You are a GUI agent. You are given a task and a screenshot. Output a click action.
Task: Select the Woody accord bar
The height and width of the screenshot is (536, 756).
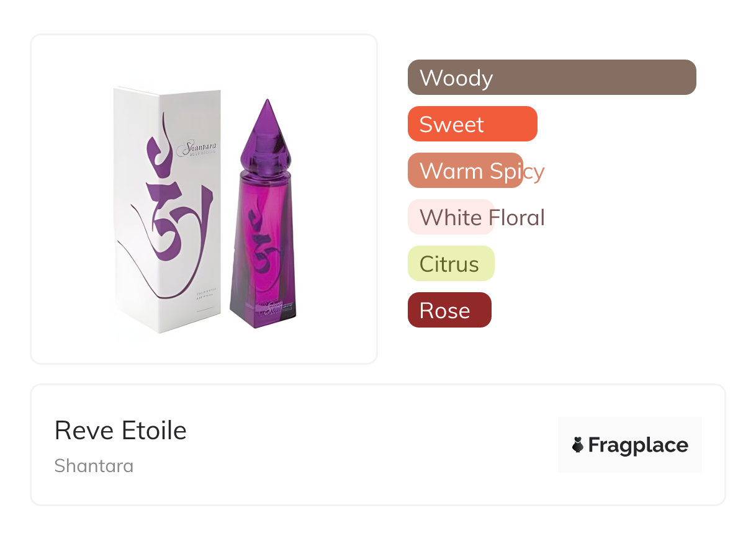pos(551,78)
